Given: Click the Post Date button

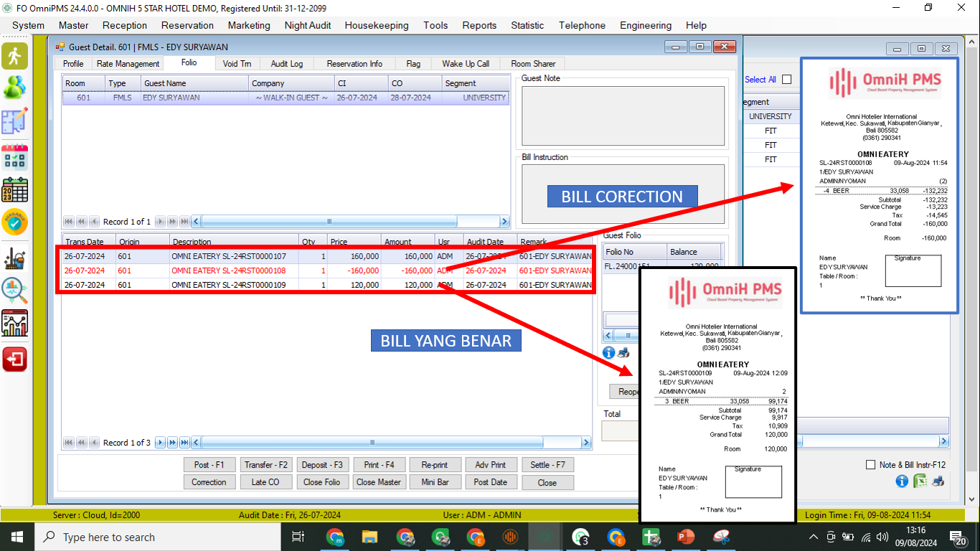Looking at the screenshot, I should tap(491, 482).
